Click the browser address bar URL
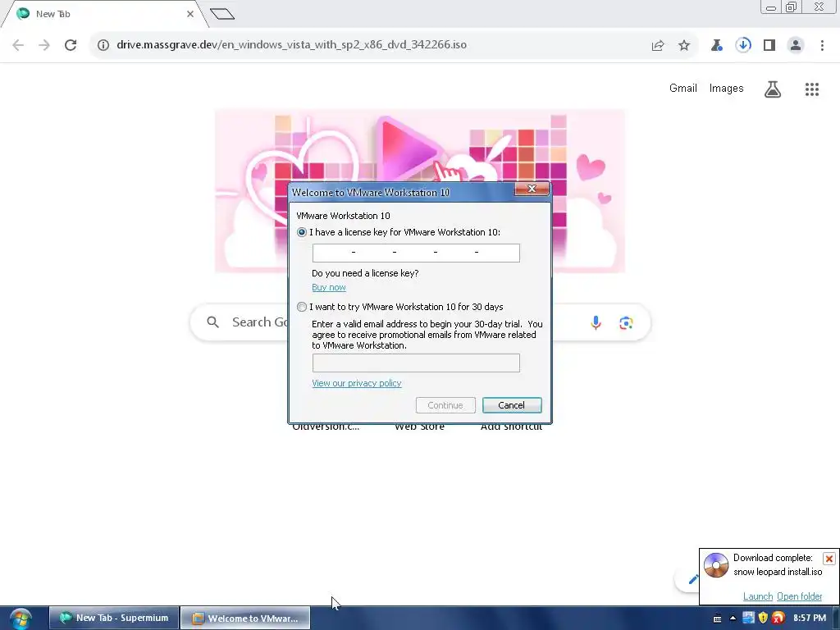 pos(291,44)
